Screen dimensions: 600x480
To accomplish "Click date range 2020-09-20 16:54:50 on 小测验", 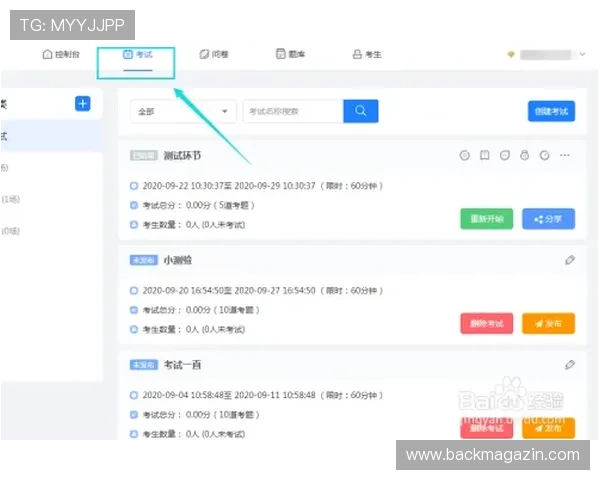I will point(262,291).
